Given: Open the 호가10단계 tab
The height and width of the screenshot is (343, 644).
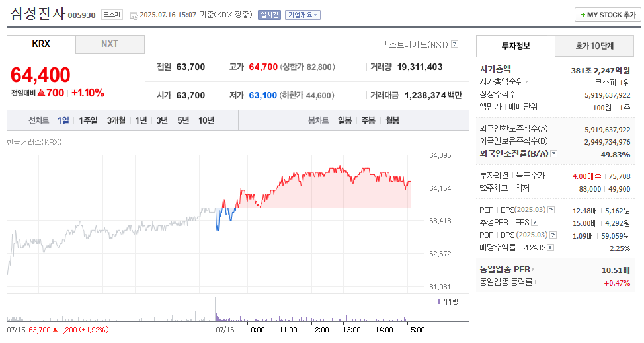Looking at the screenshot, I should click(x=594, y=46).
